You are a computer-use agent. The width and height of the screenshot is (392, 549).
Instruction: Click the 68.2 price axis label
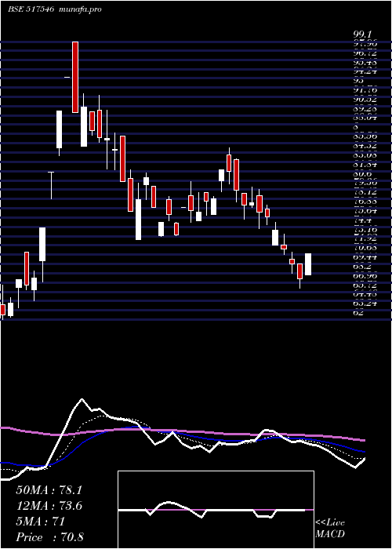click(362, 267)
